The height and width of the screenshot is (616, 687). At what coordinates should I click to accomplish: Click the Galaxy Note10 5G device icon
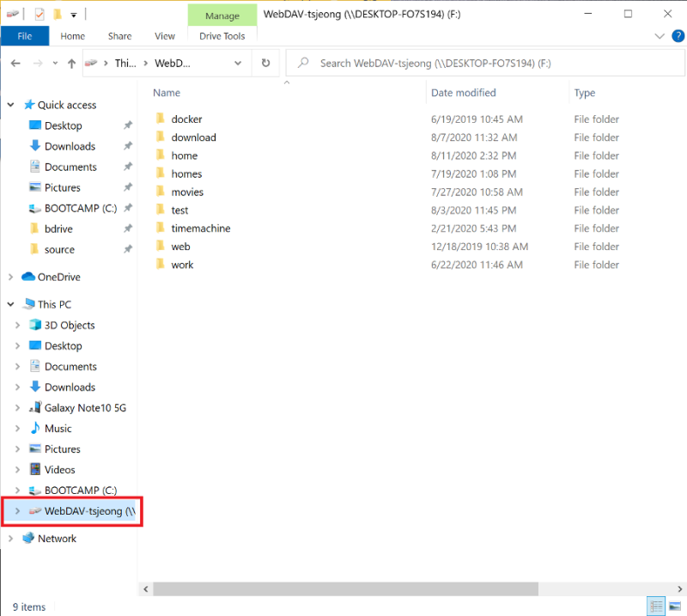point(35,407)
